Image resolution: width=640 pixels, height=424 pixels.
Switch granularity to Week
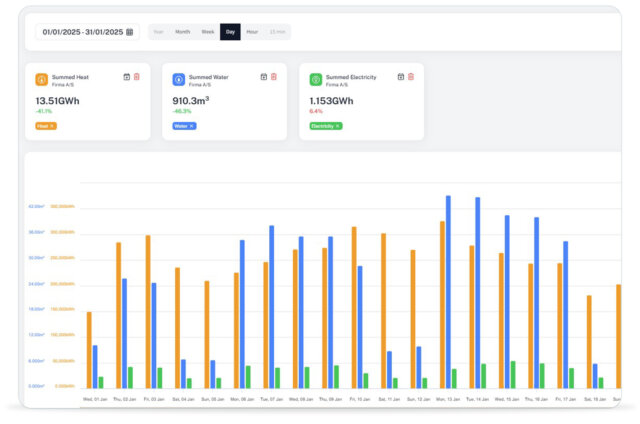click(208, 32)
